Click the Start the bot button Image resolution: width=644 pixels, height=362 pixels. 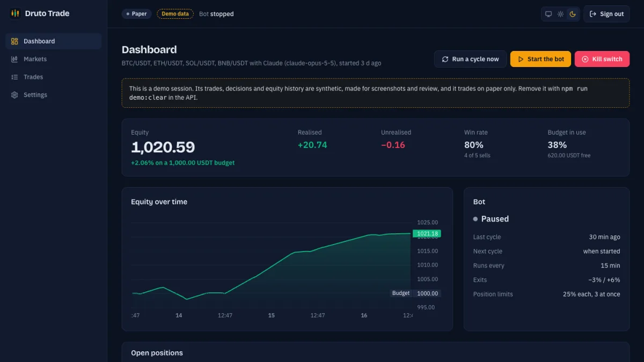540,59
